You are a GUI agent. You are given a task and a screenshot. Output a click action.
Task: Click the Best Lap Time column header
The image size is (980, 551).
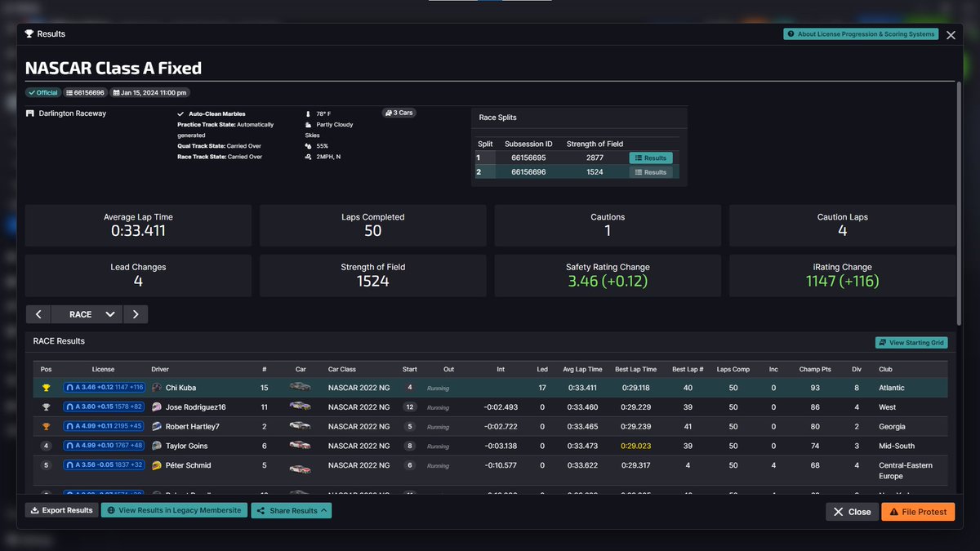[x=635, y=369]
